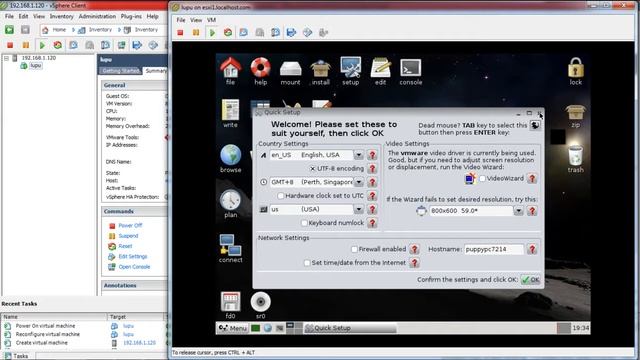
Task: Enable the Firewall enabled checkbox
Action: pyautogui.click(x=354, y=249)
